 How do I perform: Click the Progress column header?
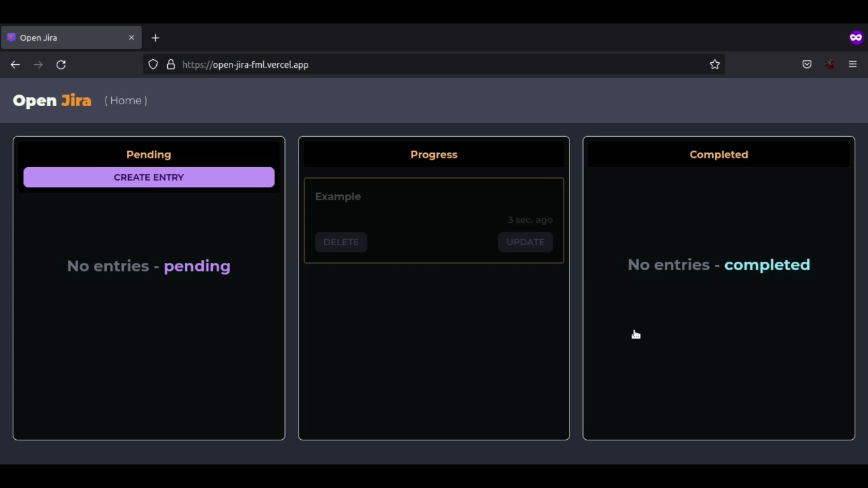click(x=434, y=154)
